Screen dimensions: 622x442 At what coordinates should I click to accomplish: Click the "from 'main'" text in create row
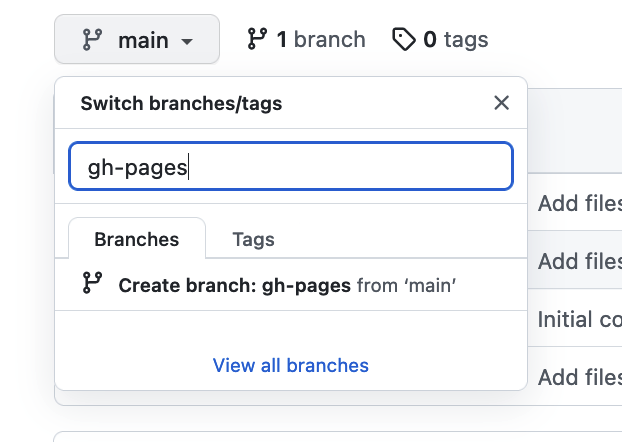[407, 285]
